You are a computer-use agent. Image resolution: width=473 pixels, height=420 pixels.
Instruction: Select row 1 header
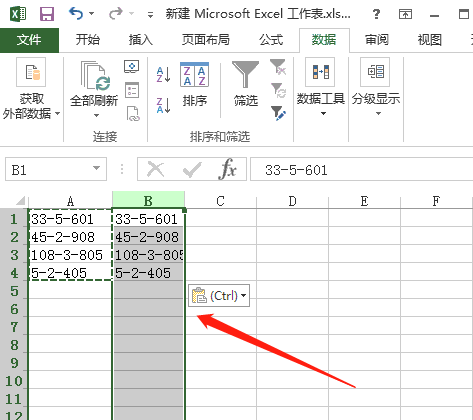pyautogui.click(x=14, y=219)
